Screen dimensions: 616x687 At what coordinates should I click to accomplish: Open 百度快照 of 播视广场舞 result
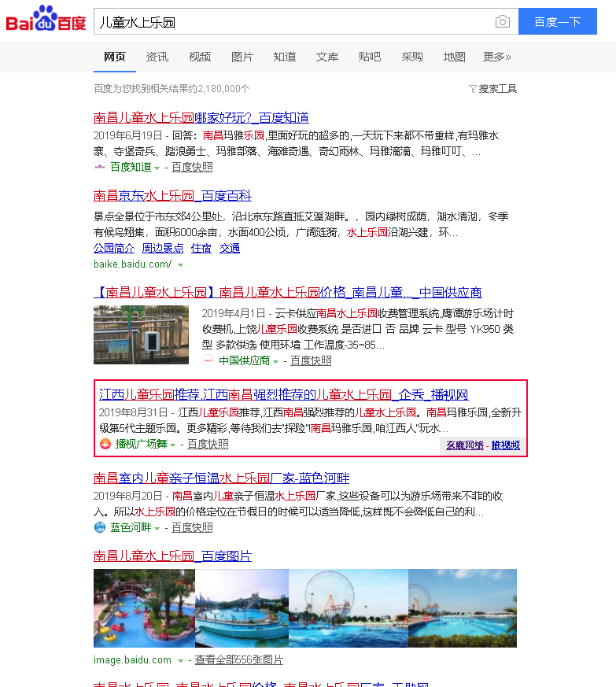208,444
